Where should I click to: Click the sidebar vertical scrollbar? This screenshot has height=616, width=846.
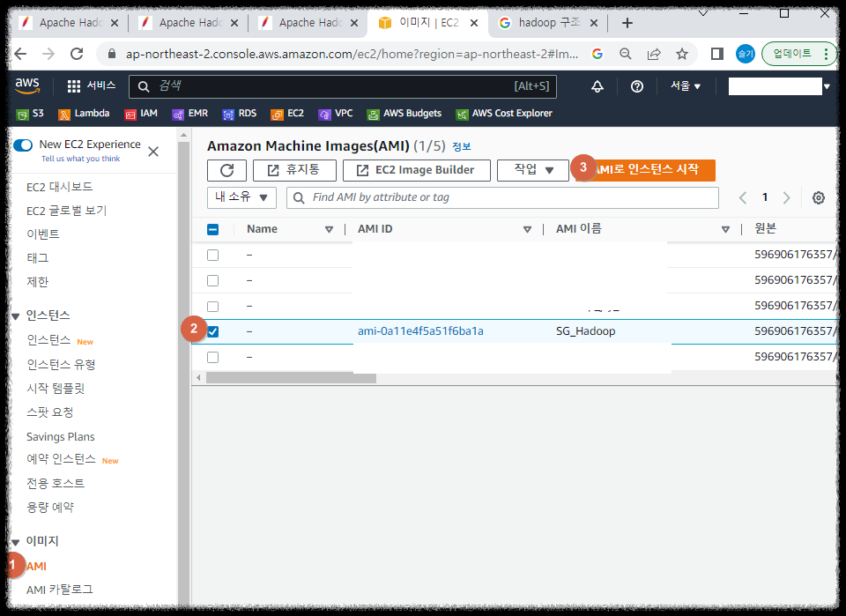pyautogui.click(x=183, y=372)
